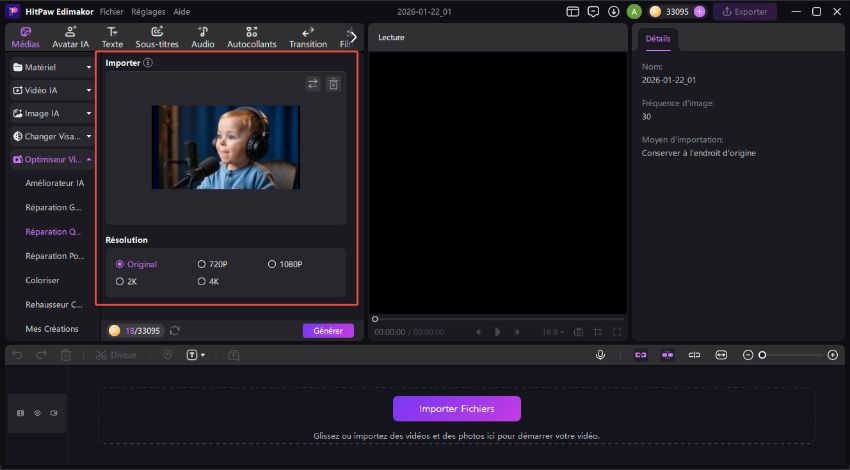Expand the Image IA section
The width and height of the screenshot is (850, 470).
coord(52,113)
